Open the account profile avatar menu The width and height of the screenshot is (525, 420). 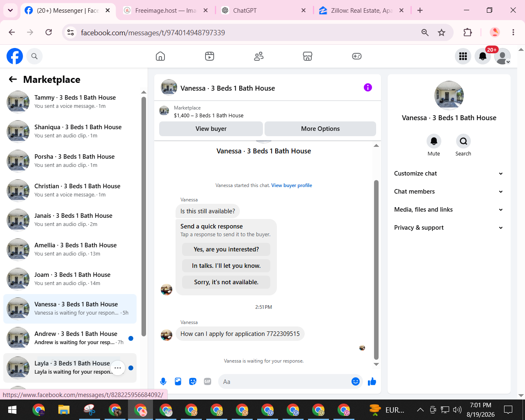pos(502,56)
